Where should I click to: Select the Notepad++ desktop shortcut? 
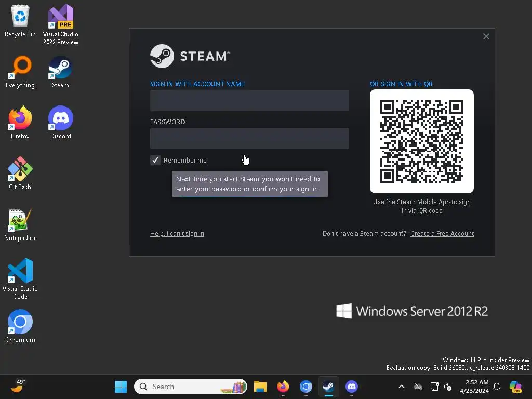point(20,224)
